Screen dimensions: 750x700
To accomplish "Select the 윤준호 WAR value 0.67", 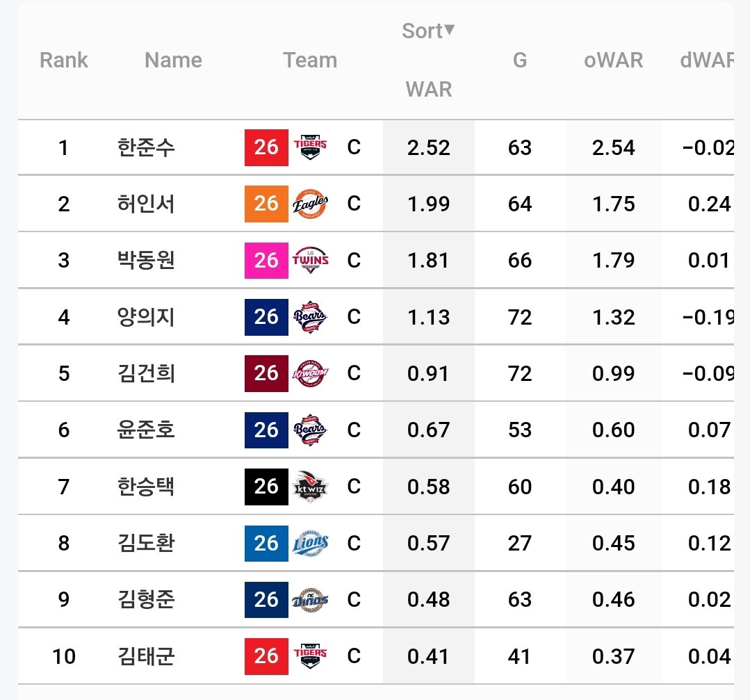I will (429, 430).
